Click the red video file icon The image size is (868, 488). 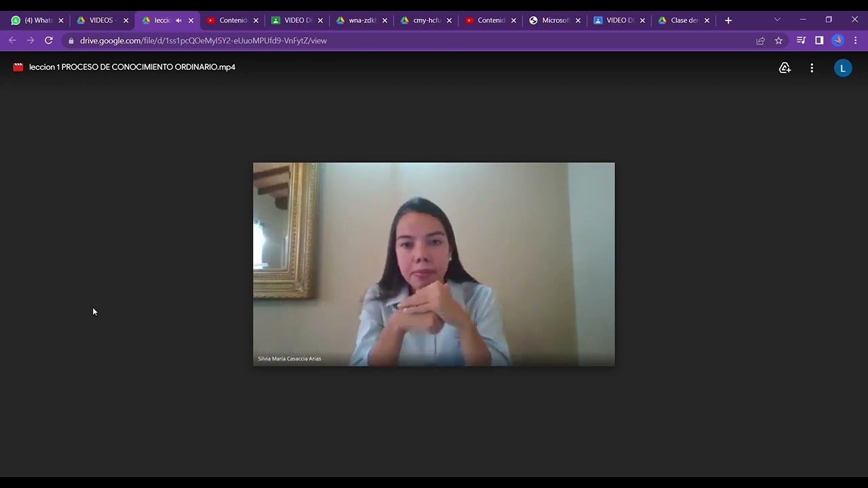click(x=18, y=67)
